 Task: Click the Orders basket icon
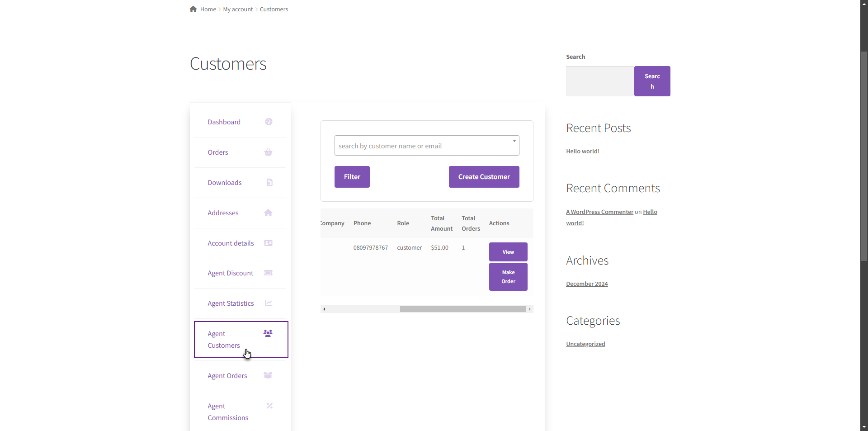[x=268, y=152]
